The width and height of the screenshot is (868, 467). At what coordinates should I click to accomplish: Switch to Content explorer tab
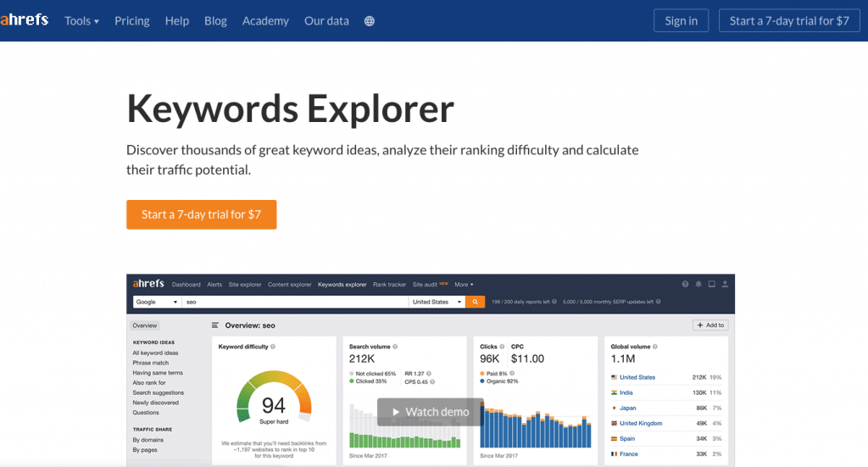290,285
